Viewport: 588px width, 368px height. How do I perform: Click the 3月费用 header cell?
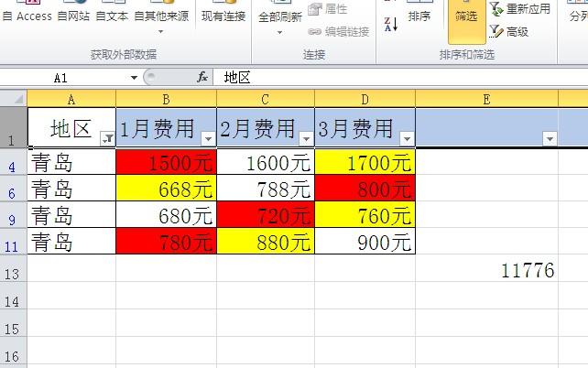click(x=365, y=128)
